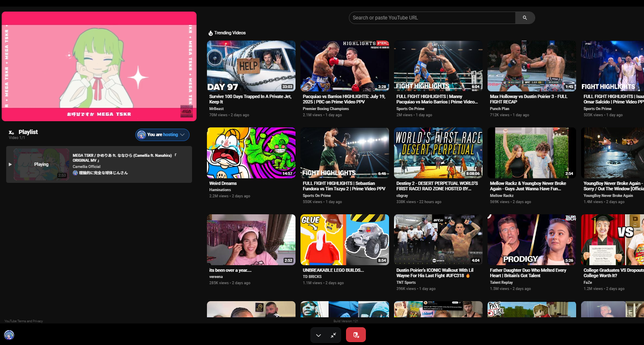Open the Fundora vs Tim Tszyu 2 thumbnail
The width and height of the screenshot is (644, 345).
[x=345, y=153]
